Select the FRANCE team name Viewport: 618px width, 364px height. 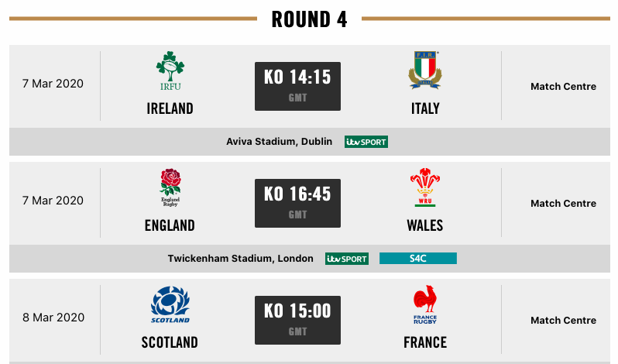(425, 342)
